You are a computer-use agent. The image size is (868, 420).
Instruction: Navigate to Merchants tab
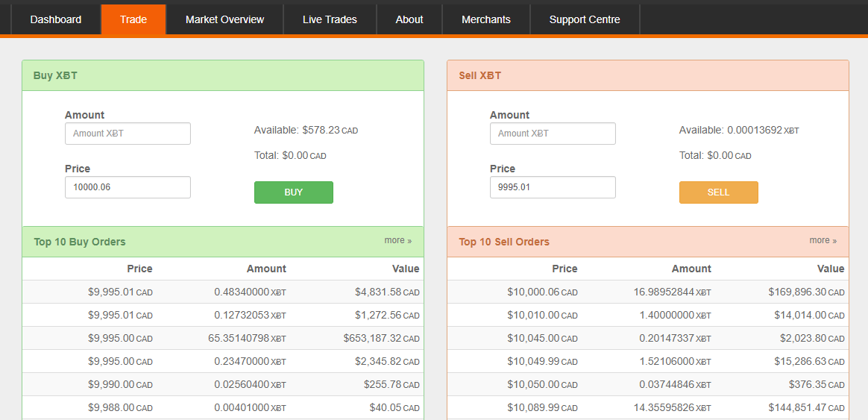486,19
